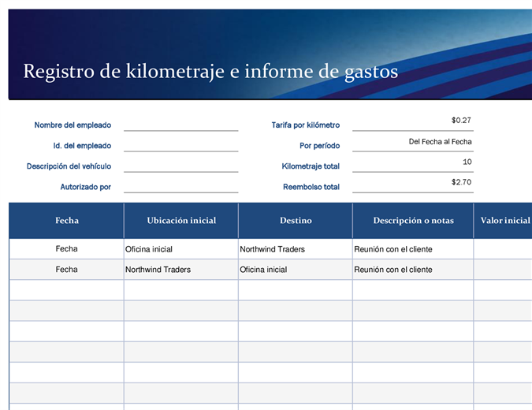Click the total kilometraje value 10
Image resolution: width=532 pixels, height=410 pixels.
(467, 162)
